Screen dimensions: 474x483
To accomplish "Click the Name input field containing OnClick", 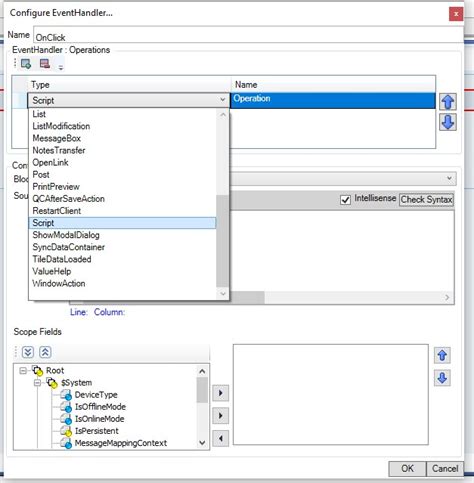I will [x=248, y=35].
